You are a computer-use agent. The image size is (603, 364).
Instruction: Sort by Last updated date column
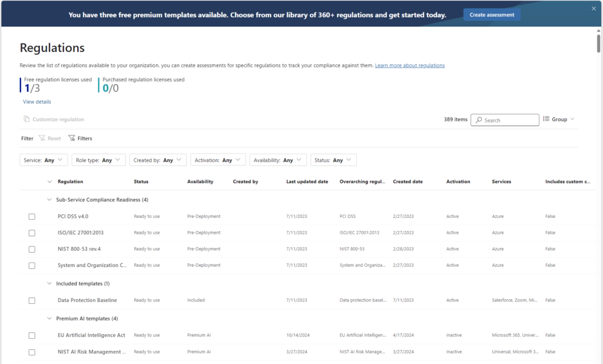click(307, 181)
